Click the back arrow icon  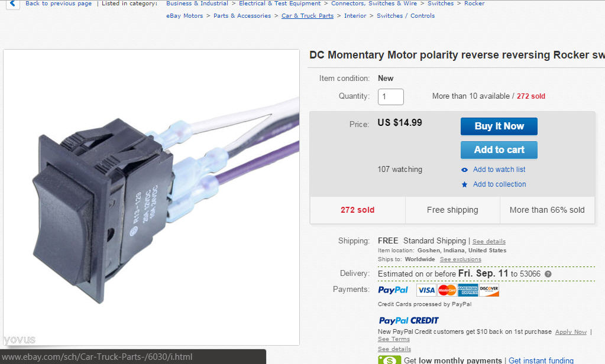click(x=13, y=4)
